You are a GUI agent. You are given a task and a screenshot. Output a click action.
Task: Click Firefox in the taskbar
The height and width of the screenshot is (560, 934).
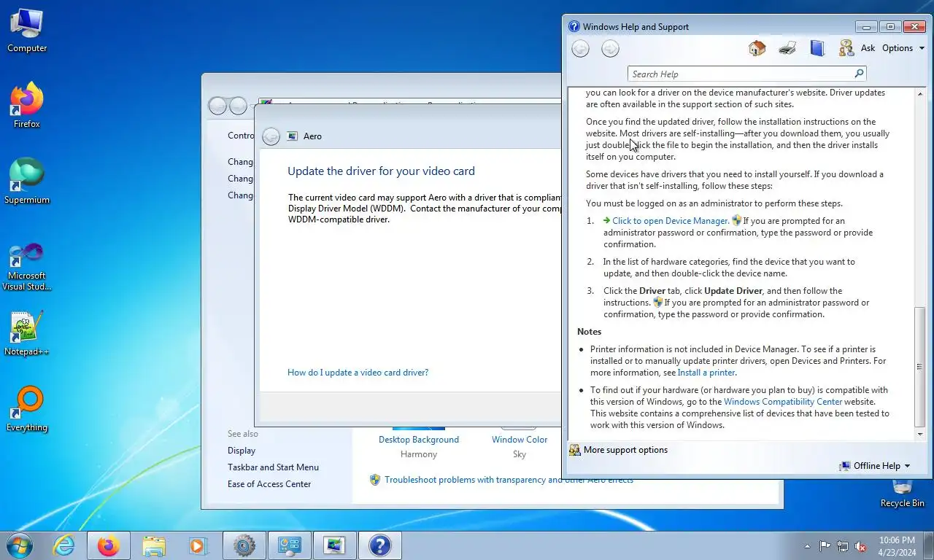(x=108, y=545)
